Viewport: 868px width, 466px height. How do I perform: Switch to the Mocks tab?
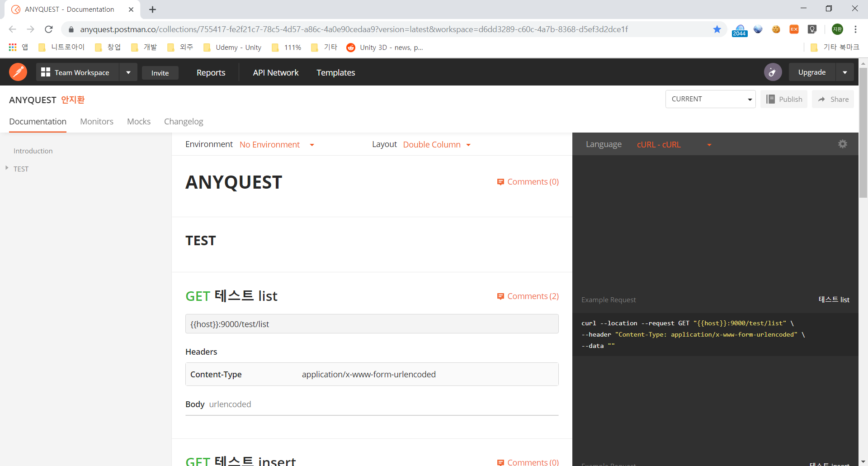[139, 122]
